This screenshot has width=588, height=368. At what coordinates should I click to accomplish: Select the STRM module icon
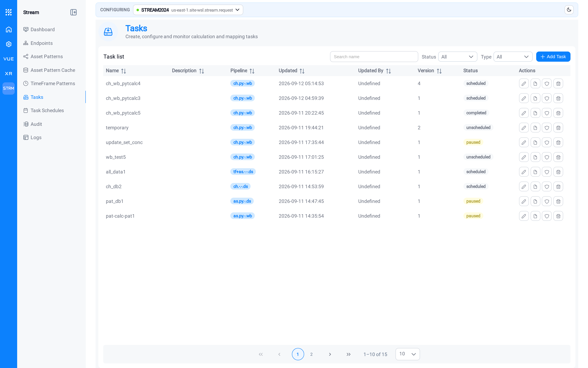9,88
